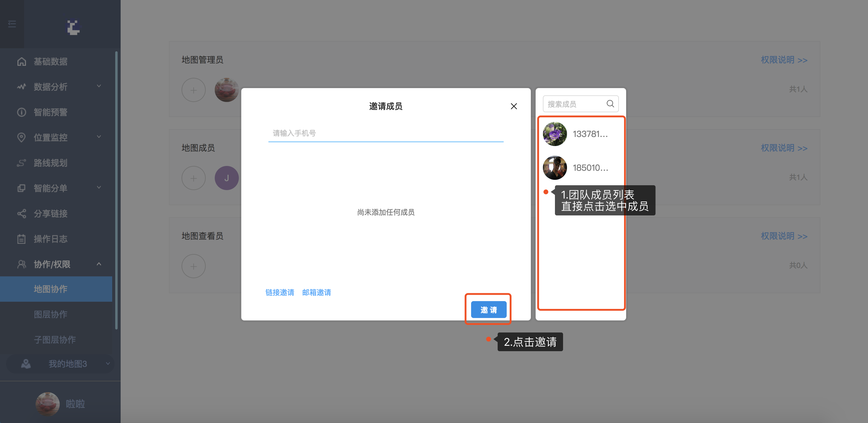Image resolution: width=868 pixels, height=423 pixels.
Task: Click the 链接邀请 link
Action: pos(280,293)
